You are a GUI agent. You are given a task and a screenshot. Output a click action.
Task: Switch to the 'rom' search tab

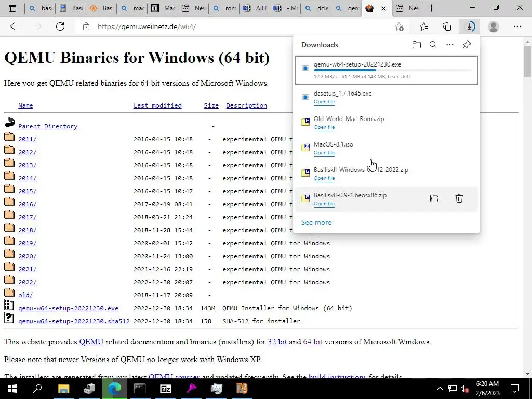(224, 8)
